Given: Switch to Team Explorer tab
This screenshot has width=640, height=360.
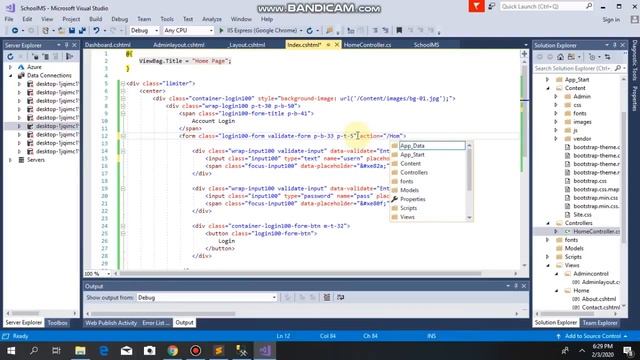Looking at the screenshot, I should [600, 323].
